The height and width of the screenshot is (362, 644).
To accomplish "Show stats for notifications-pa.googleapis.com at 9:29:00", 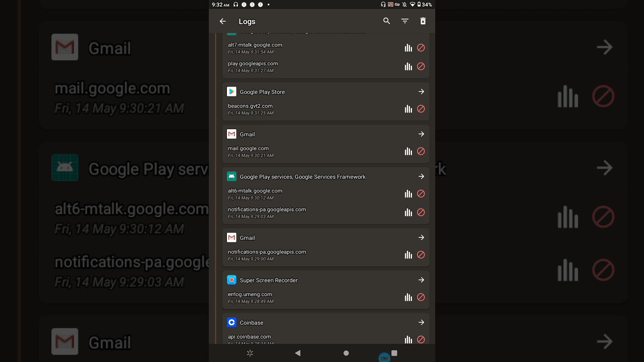I will [x=409, y=255].
